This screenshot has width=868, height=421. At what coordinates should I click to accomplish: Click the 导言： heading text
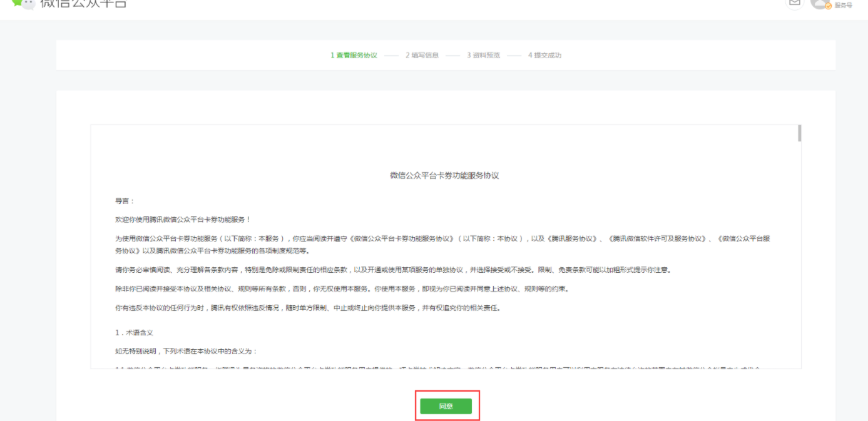pos(125,201)
